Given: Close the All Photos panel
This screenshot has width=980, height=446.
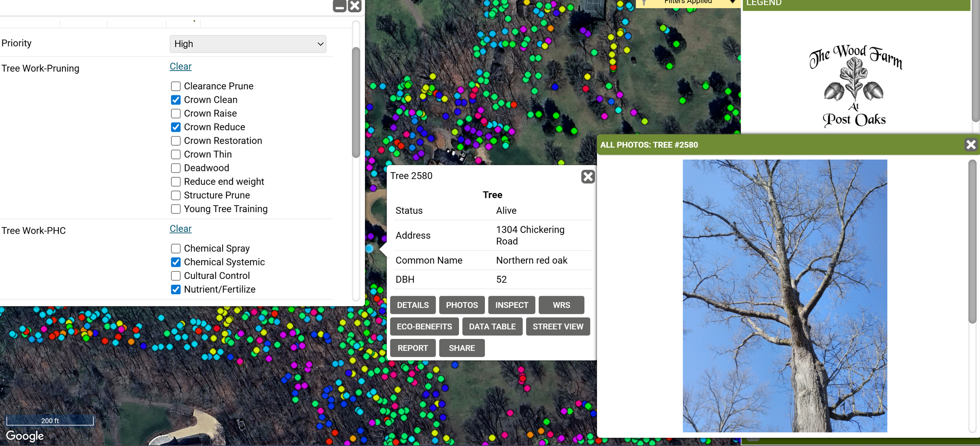Looking at the screenshot, I should click(x=971, y=145).
